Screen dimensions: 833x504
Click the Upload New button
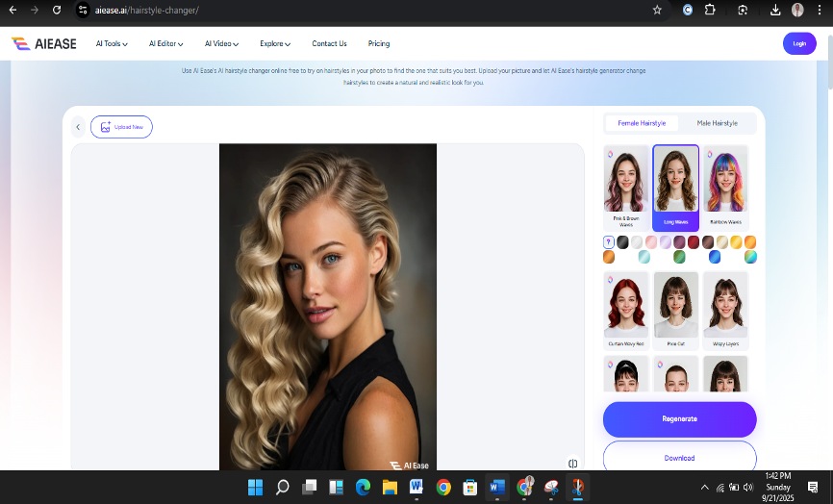121,127
